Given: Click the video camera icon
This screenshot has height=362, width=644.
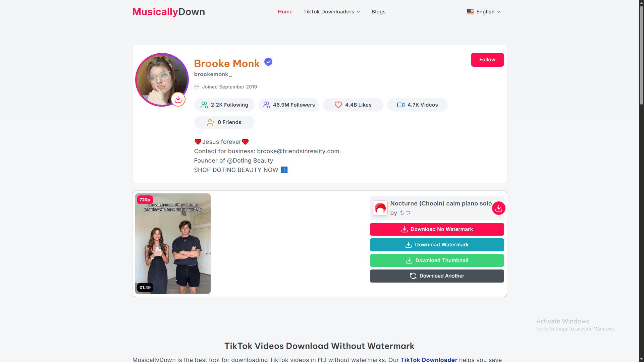Looking at the screenshot, I should [x=401, y=105].
